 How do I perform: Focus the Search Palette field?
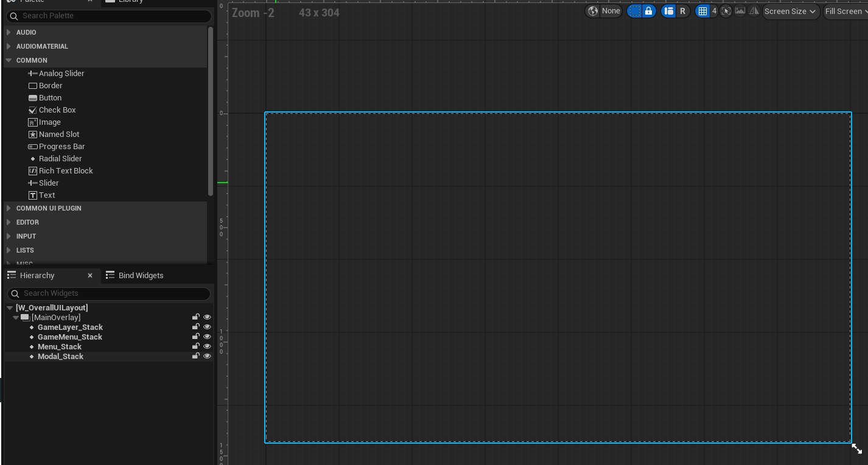pyautogui.click(x=110, y=15)
